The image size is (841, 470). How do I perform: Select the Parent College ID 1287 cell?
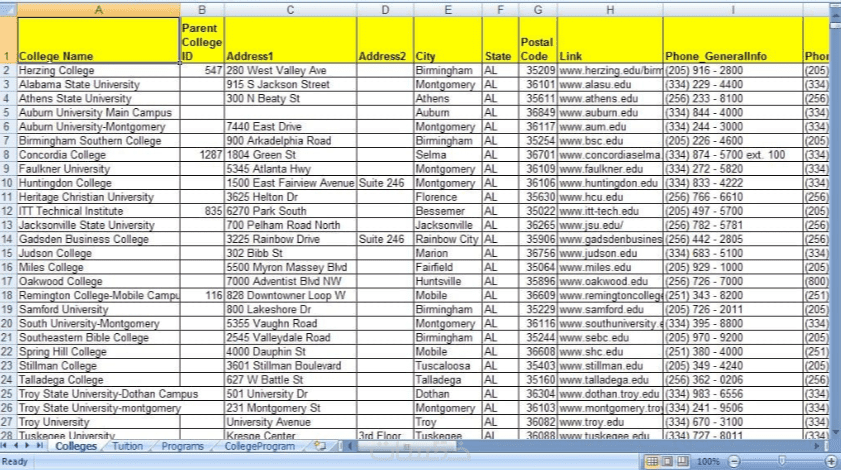(202, 155)
